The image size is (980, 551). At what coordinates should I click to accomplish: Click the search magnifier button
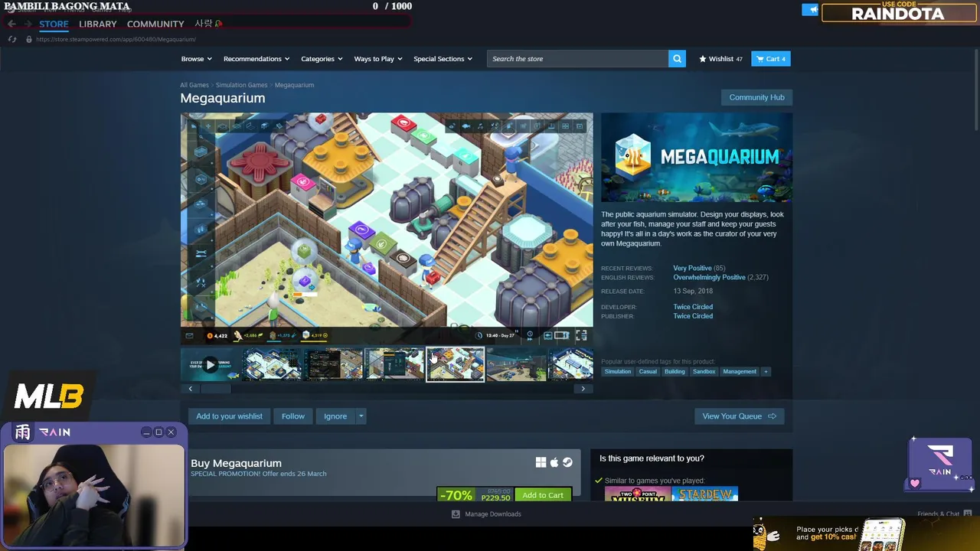(x=677, y=59)
